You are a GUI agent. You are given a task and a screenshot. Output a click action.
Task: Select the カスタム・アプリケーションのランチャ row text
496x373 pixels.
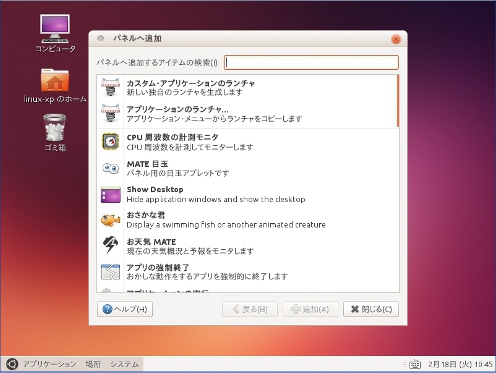pyautogui.click(x=191, y=83)
